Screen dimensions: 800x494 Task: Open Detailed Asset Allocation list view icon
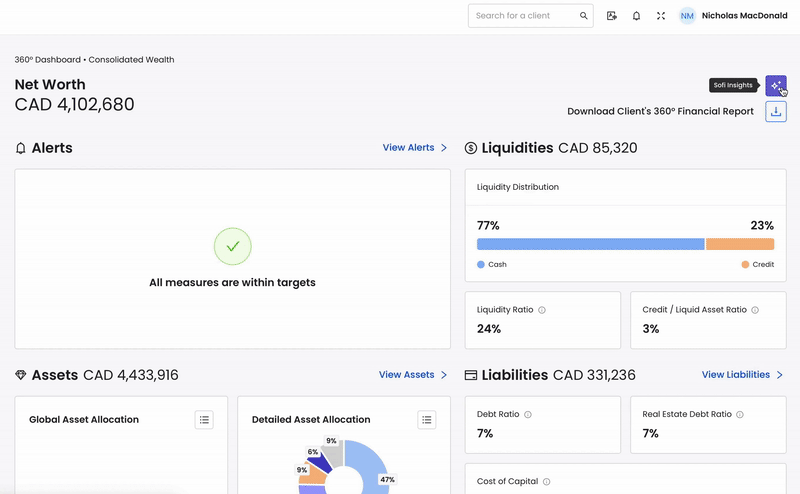[x=426, y=420]
